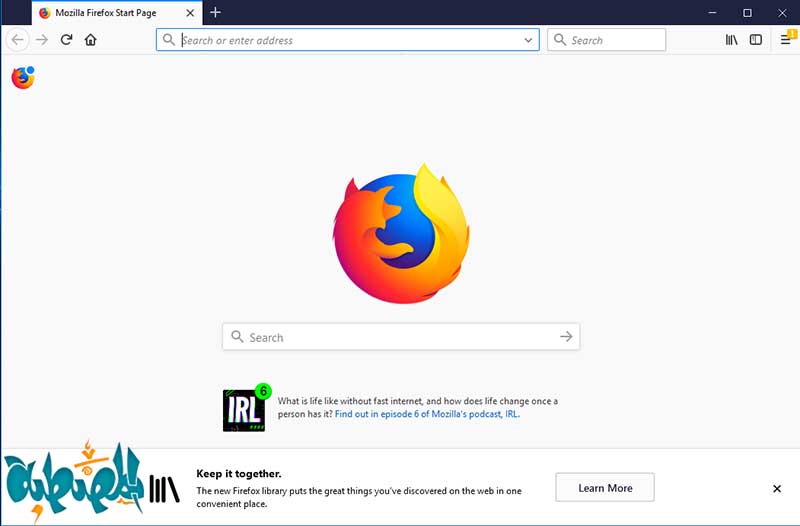Open 'Find out in episode 6' IRL link
This screenshot has width=800, height=526.
click(427, 414)
